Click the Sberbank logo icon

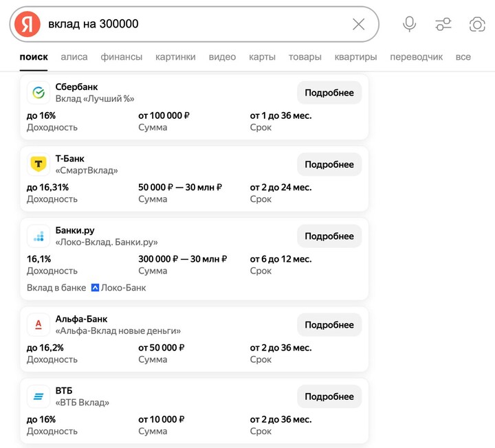(x=38, y=93)
